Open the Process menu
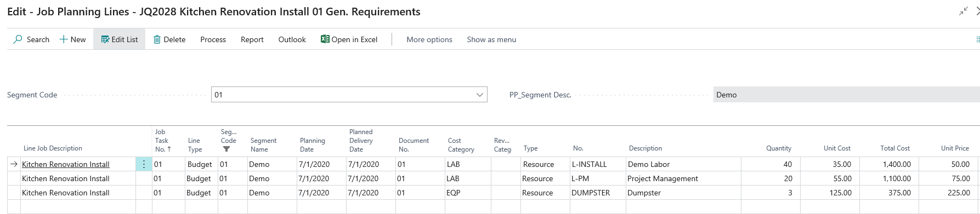The image size is (980, 214). click(213, 39)
